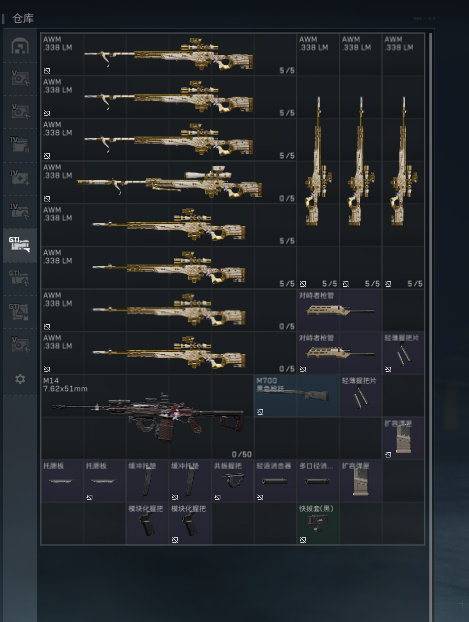Image resolution: width=469 pixels, height=622 pixels.
Task: Click the 仓库 warehouse header
Action: click(x=23, y=18)
